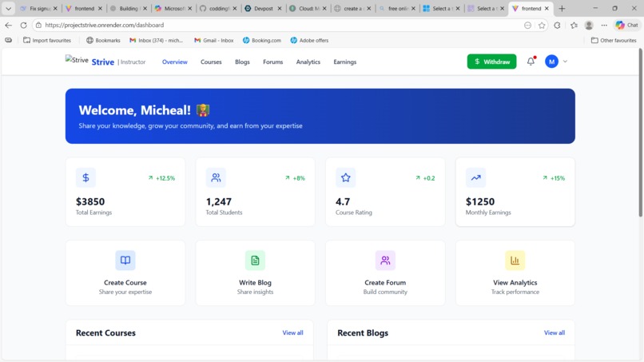Click the Create Forum people icon
The height and width of the screenshot is (362, 644).
click(385, 260)
